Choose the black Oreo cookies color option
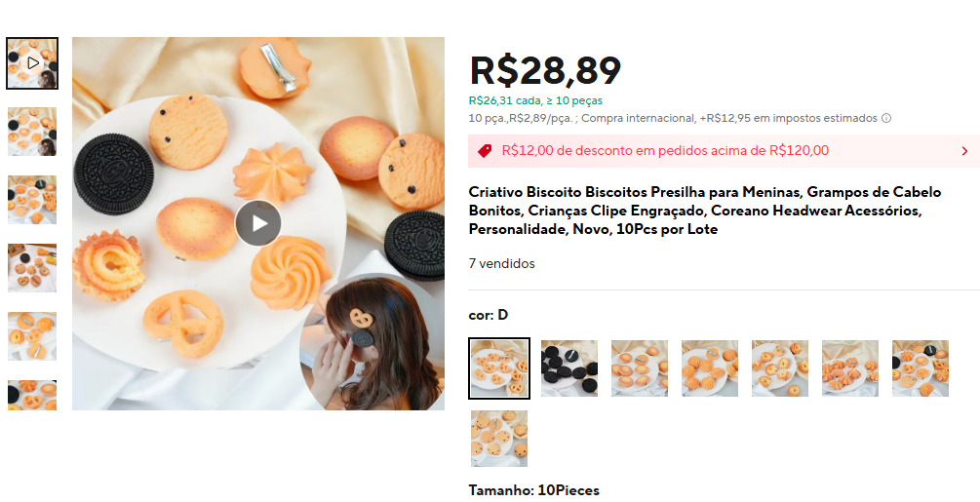The height and width of the screenshot is (502, 980). [x=569, y=368]
